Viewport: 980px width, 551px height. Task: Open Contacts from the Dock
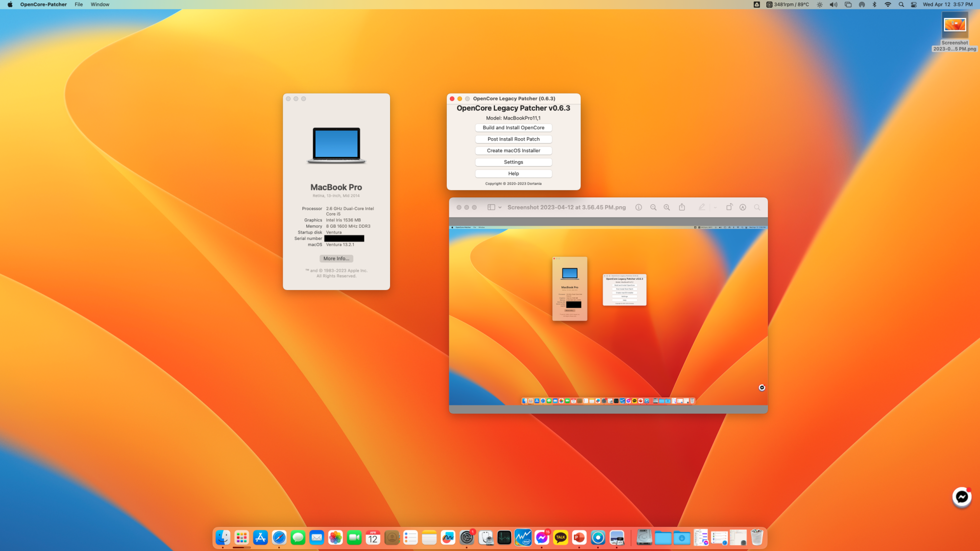click(x=392, y=538)
